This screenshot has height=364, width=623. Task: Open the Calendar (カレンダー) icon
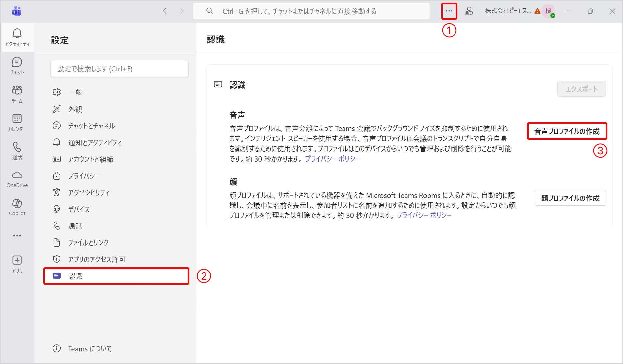[x=17, y=122]
